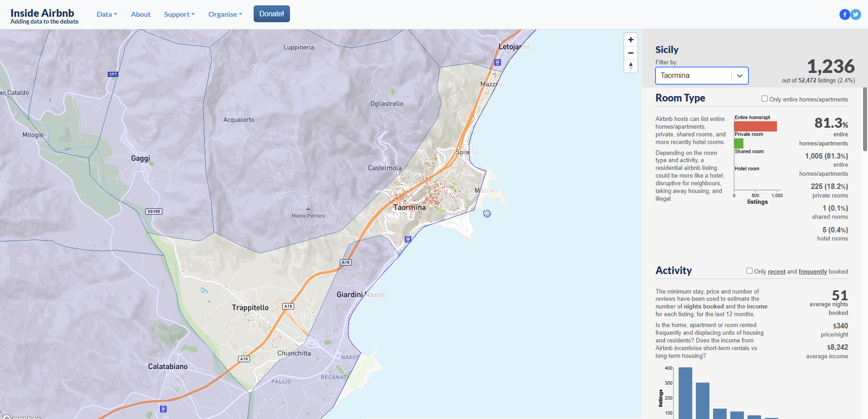868x419 pixels.
Task: Click the Taormina train station icon
Action: pos(408,239)
